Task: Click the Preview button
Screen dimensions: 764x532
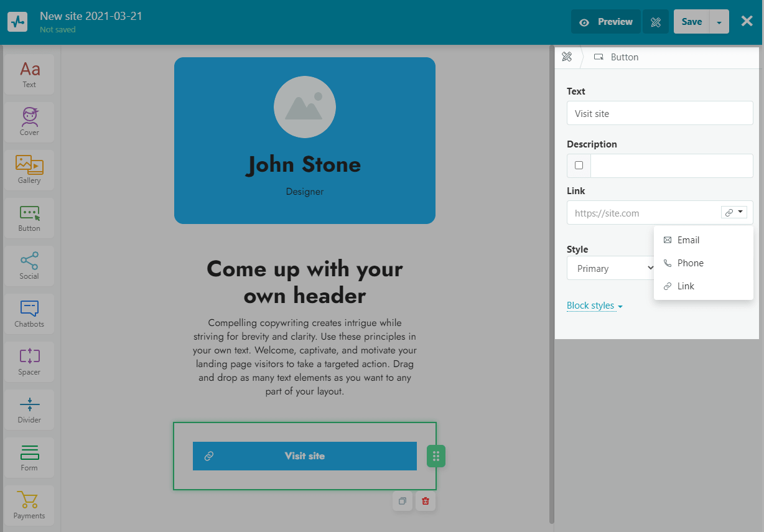Action: (x=606, y=22)
